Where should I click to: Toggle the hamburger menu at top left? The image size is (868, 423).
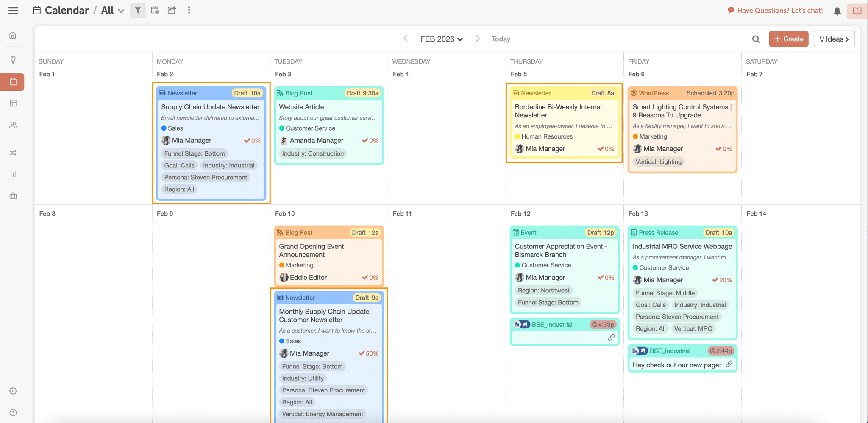pyautogui.click(x=13, y=10)
